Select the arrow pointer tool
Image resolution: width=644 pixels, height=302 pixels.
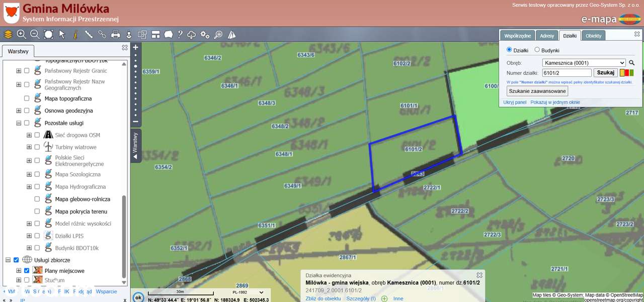(x=62, y=34)
